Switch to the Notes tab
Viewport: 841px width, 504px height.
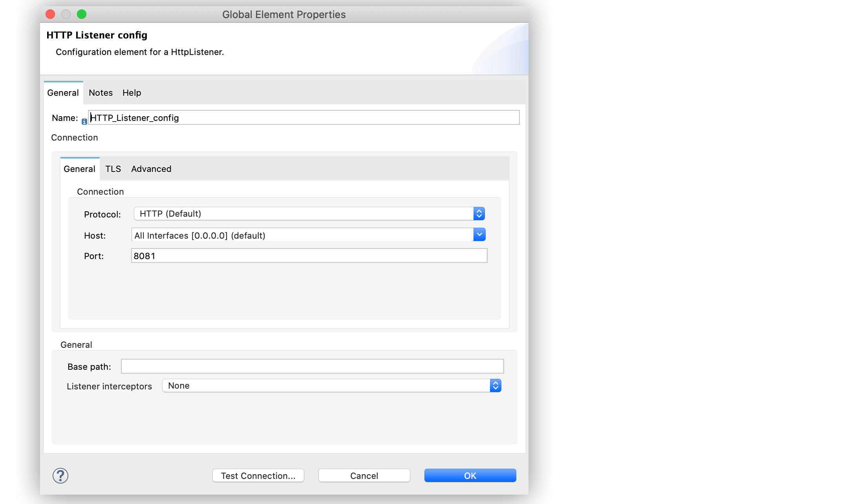100,92
